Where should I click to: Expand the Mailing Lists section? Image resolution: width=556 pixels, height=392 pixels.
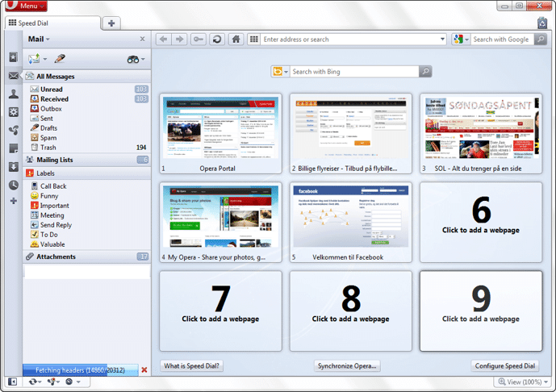(x=87, y=160)
